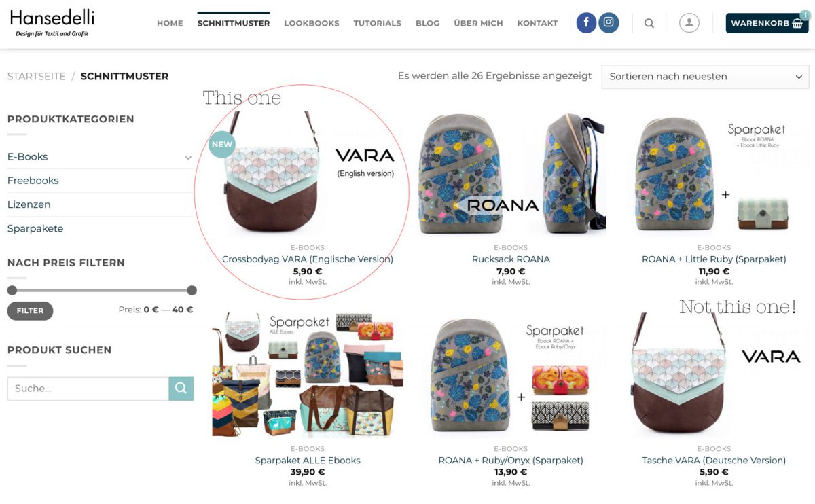Click the Startseite breadcrumb link
The image size is (815, 504).
click(x=37, y=76)
